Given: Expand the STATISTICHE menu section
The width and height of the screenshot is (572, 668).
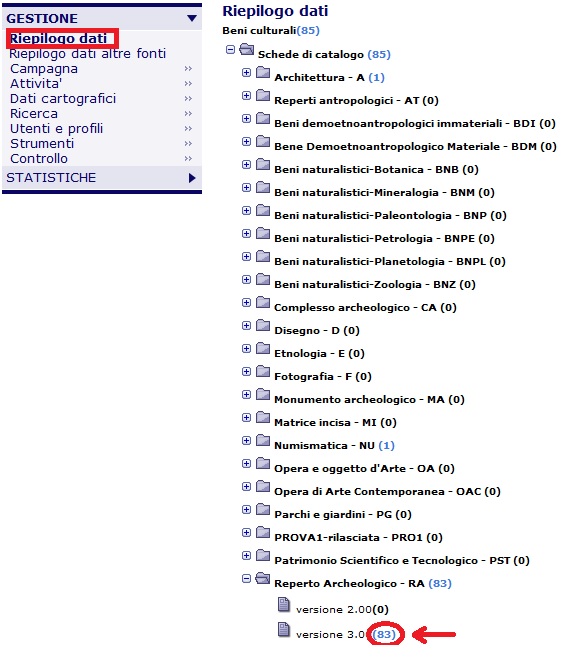Looking at the screenshot, I should (192, 178).
